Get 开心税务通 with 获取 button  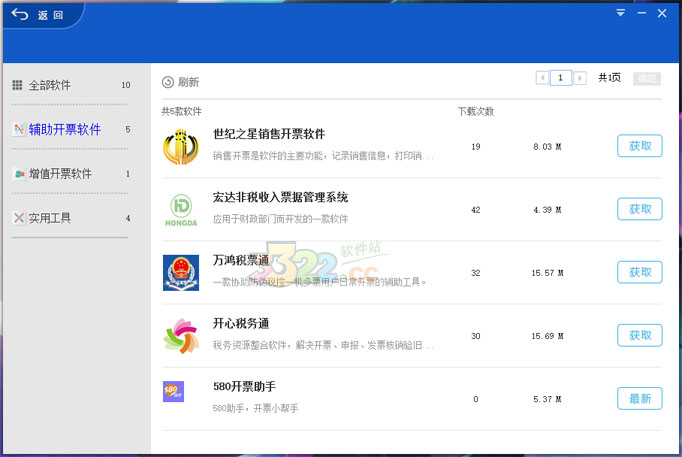(x=640, y=335)
